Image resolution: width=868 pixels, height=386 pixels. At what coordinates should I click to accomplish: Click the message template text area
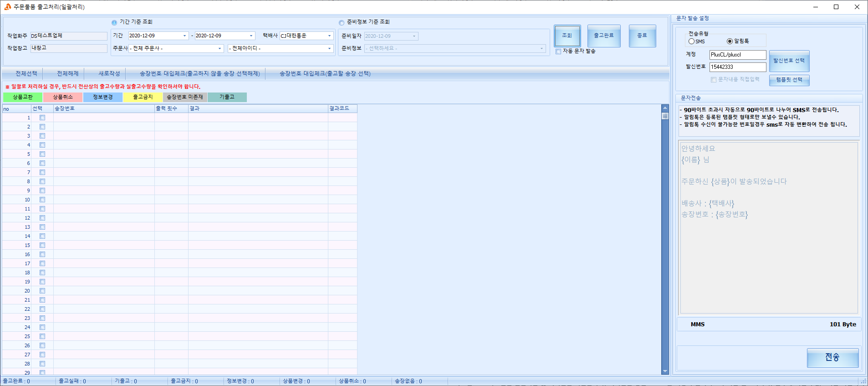(x=769, y=228)
